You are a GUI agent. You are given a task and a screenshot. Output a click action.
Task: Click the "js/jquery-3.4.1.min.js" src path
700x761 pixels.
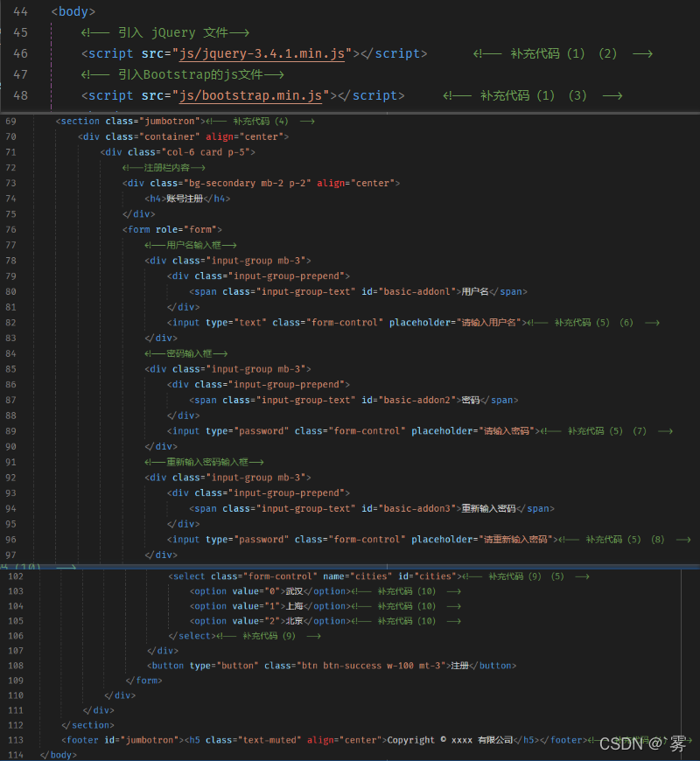(262, 53)
